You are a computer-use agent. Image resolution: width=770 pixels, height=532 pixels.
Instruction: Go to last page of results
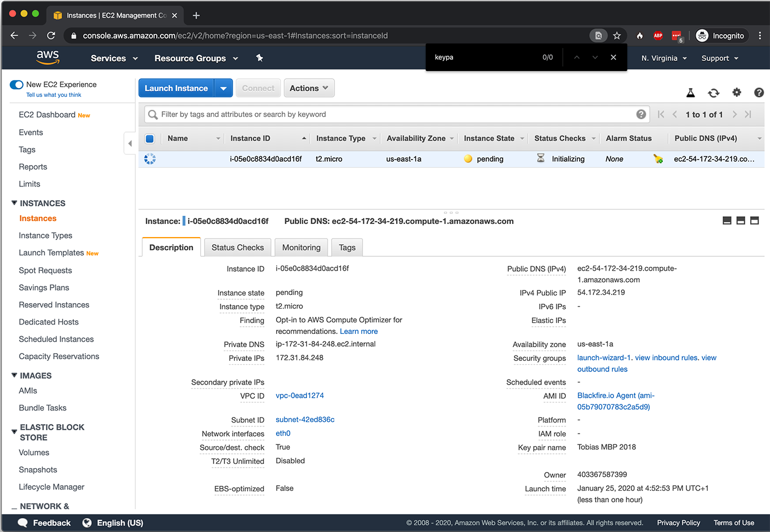pos(748,114)
